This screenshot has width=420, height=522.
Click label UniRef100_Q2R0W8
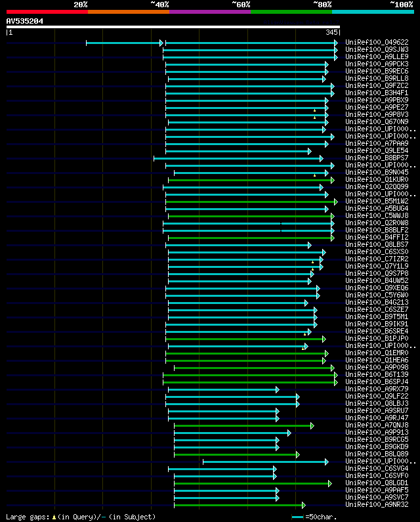[377, 223]
